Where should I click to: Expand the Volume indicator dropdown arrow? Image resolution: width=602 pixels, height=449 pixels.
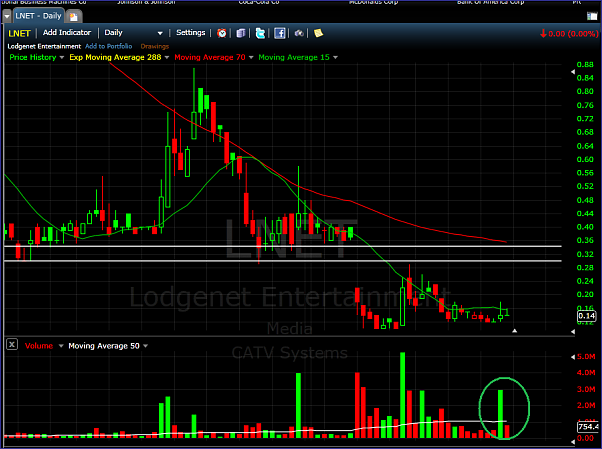61,346
